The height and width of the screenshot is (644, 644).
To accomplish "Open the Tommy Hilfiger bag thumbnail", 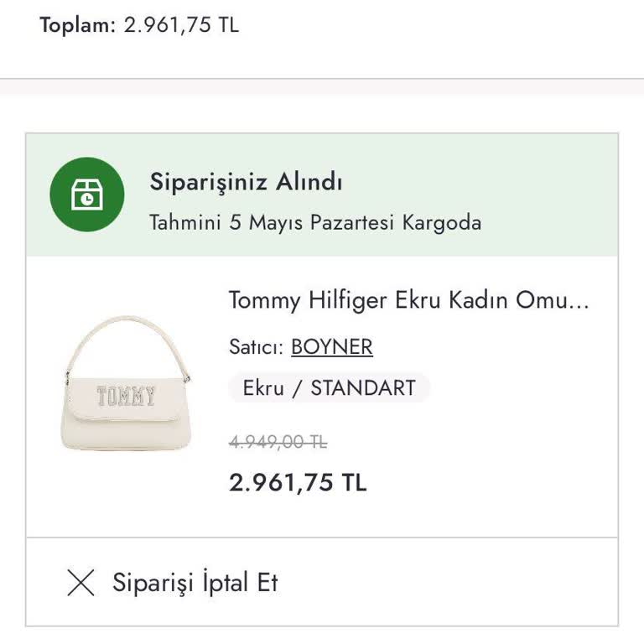I will pos(127,387).
